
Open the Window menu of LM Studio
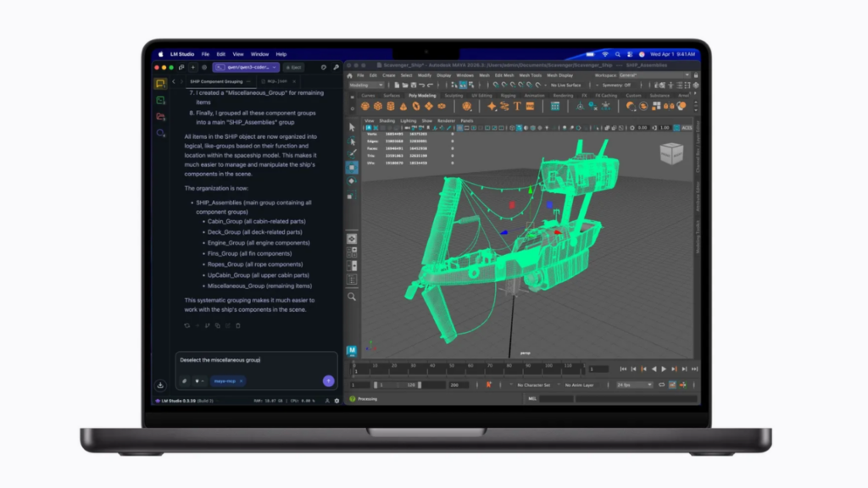[x=259, y=54]
